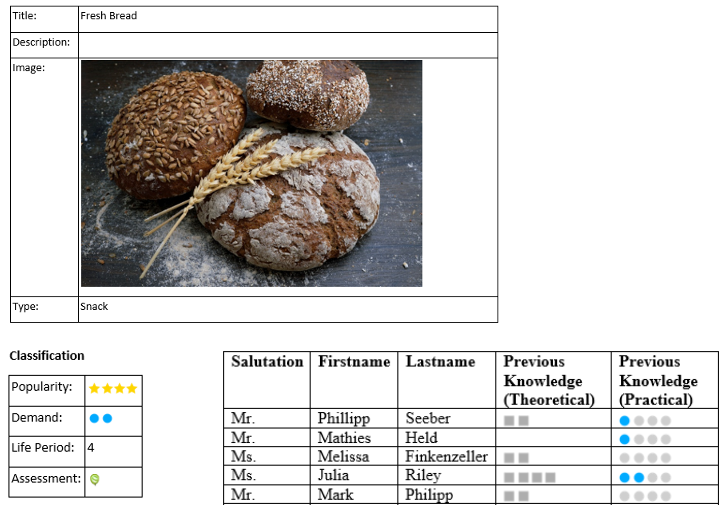
Task: Click Julia Riley's theoretical knowledge squares
Action: [x=529, y=478]
